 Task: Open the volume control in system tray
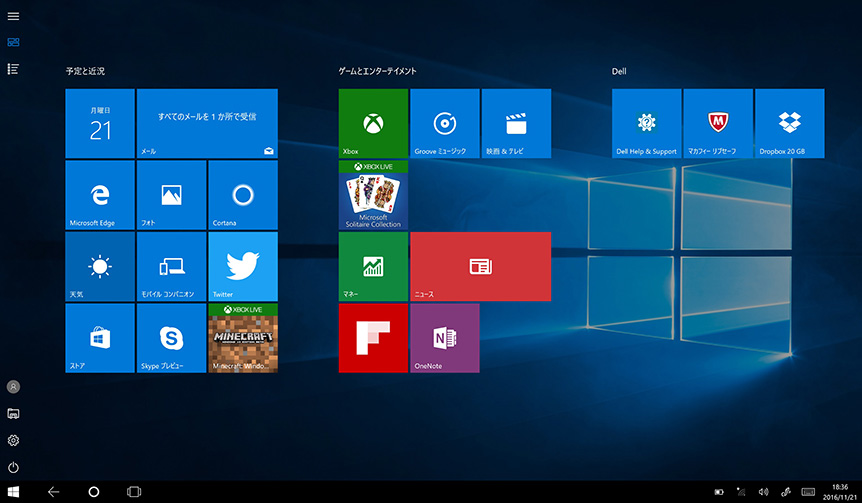click(763, 492)
